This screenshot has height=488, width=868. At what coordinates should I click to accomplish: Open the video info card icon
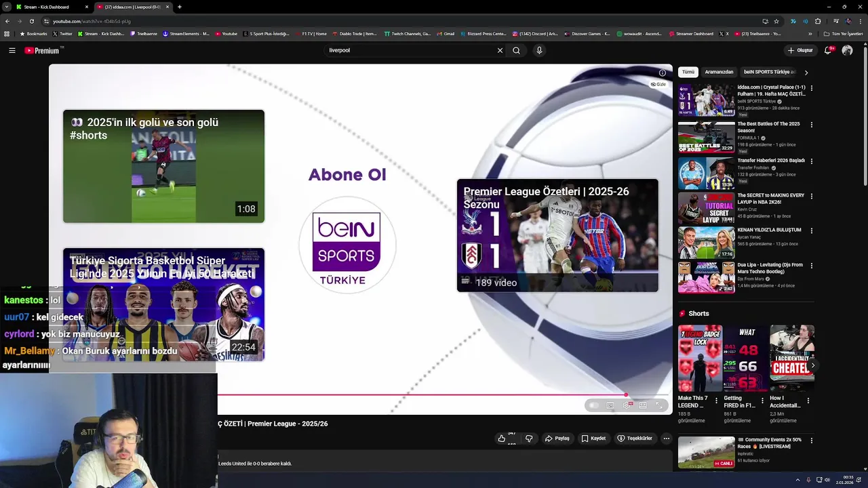663,73
